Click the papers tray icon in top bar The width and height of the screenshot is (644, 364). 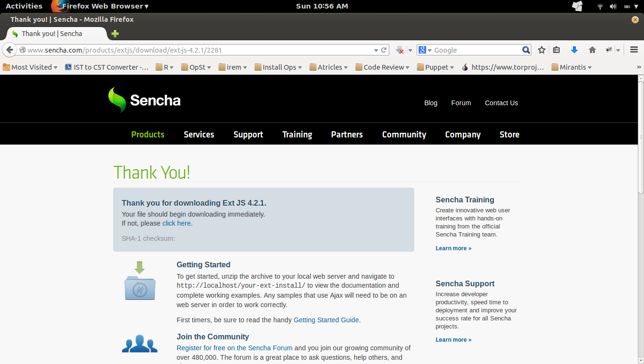[577, 6]
